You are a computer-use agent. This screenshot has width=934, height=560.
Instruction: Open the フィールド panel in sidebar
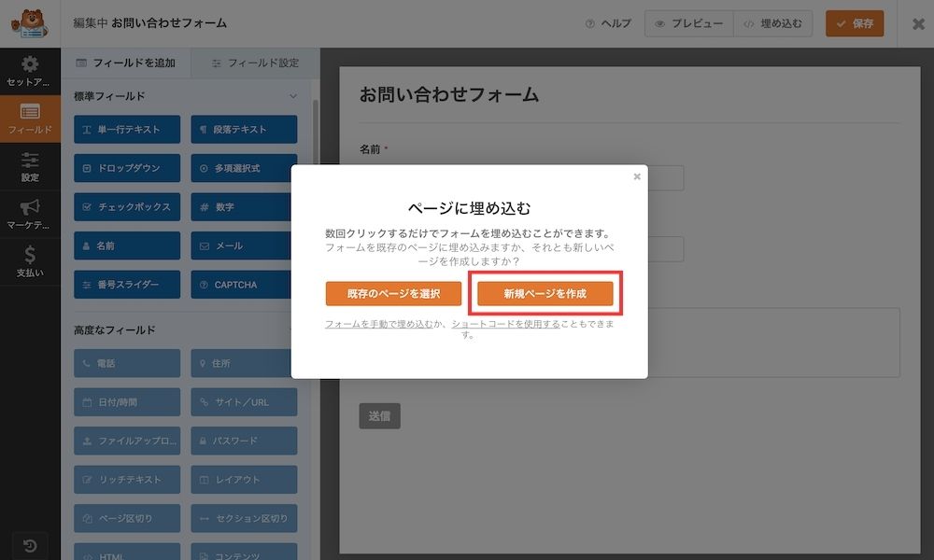30,119
